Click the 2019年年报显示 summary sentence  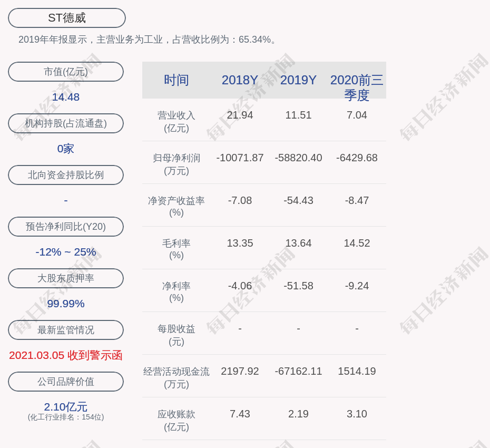[x=148, y=40]
